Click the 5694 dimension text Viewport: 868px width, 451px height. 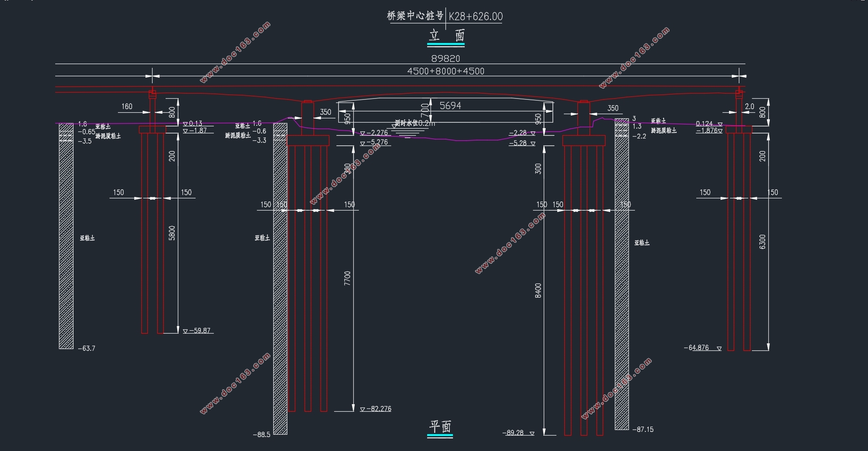(x=450, y=106)
